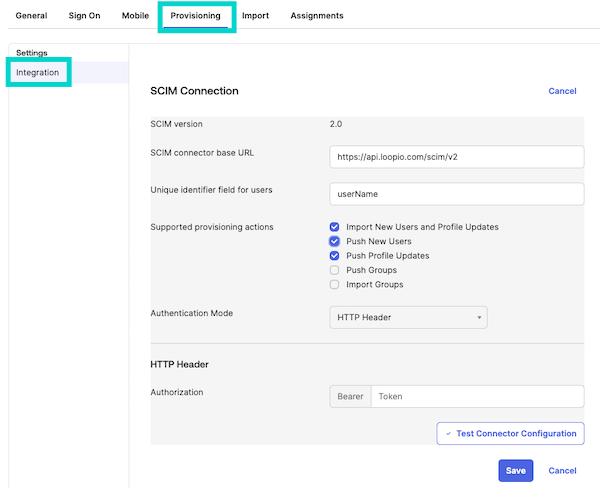Click Cancel link beside SCIM Connection heading
Screen dimensions: 600x488
[x=562, y=91]
